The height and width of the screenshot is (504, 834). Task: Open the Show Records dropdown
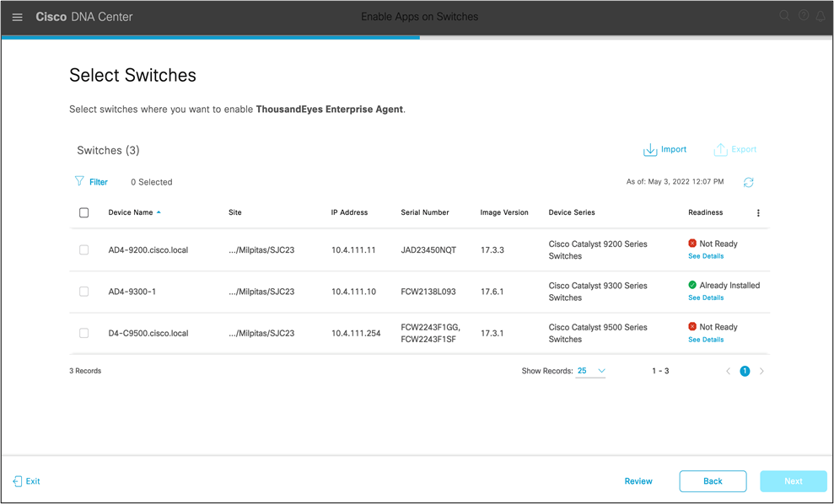(590, 371)
